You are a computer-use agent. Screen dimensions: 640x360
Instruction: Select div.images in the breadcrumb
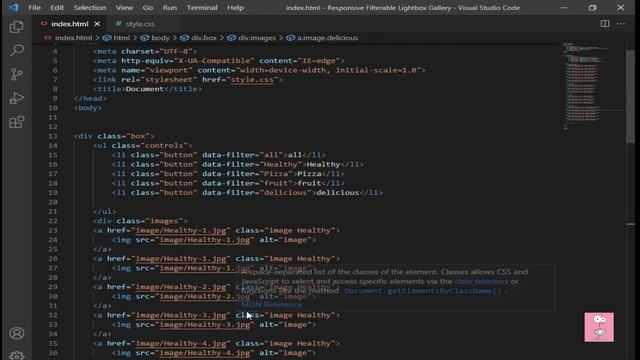[257, 38]
